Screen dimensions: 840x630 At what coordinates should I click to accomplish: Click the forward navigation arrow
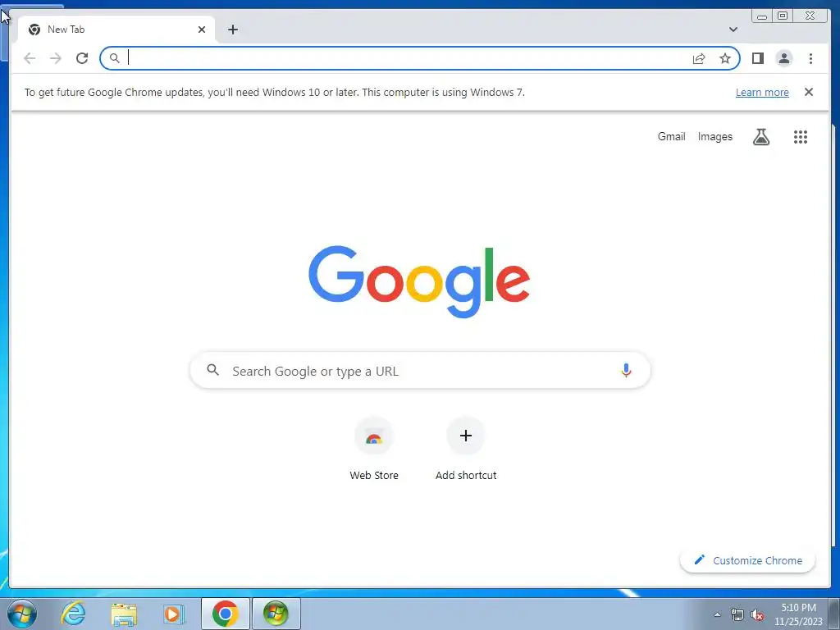click(x=56, y=58)
